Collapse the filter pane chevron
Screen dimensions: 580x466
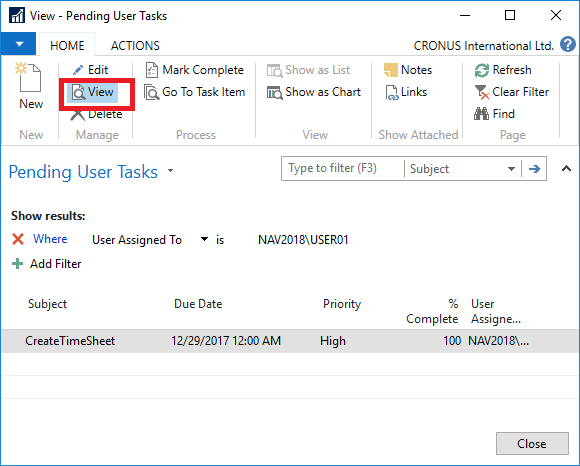(566, 169)
